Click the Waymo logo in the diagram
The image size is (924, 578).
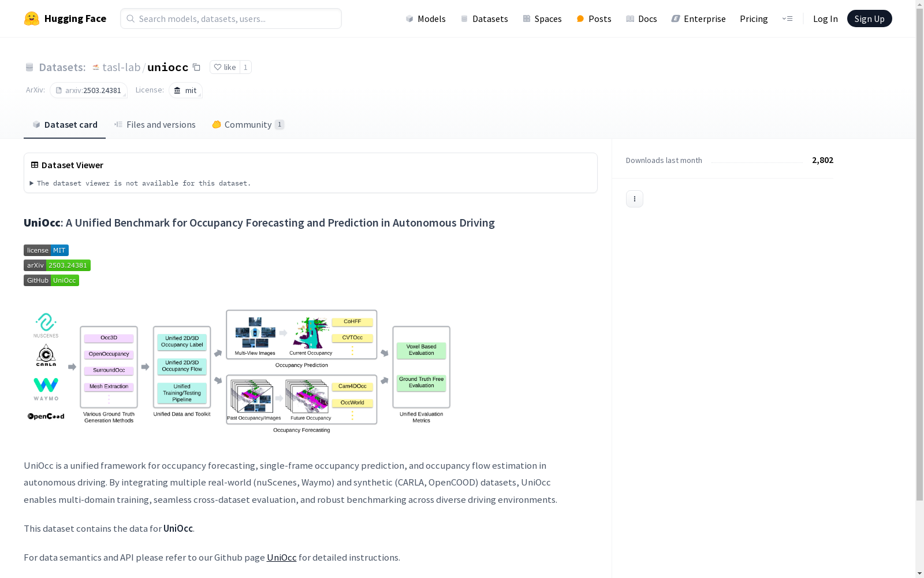tap(46, 389)
